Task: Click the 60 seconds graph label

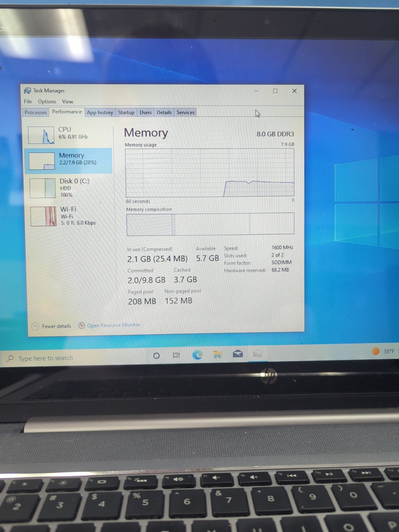Action: pyautogui.click(x=138, y=201)
